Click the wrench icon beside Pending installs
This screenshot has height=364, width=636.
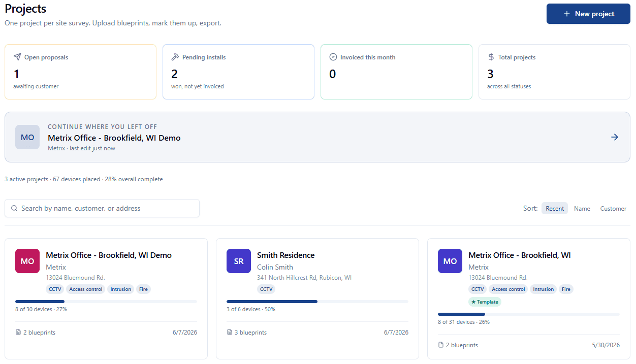[175, 57]
